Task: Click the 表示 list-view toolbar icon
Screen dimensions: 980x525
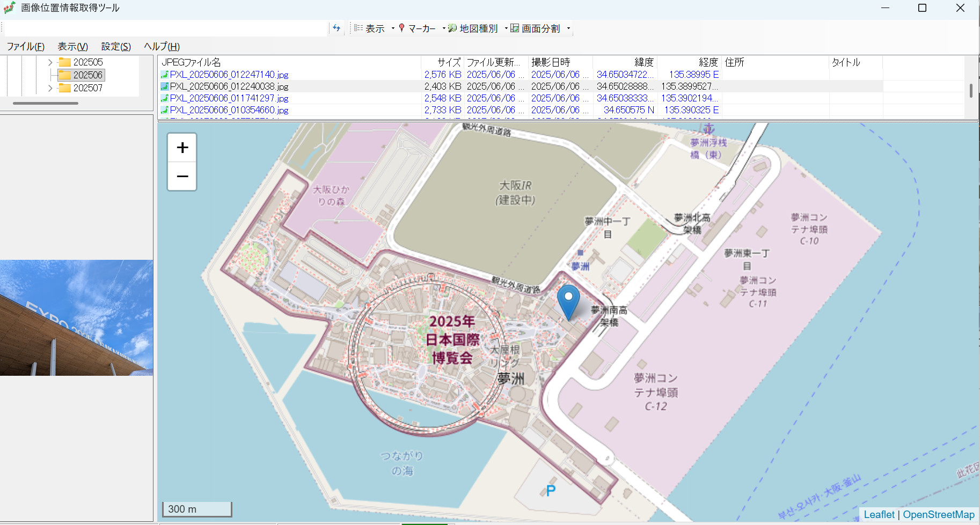Action: [x=359, y=28]
